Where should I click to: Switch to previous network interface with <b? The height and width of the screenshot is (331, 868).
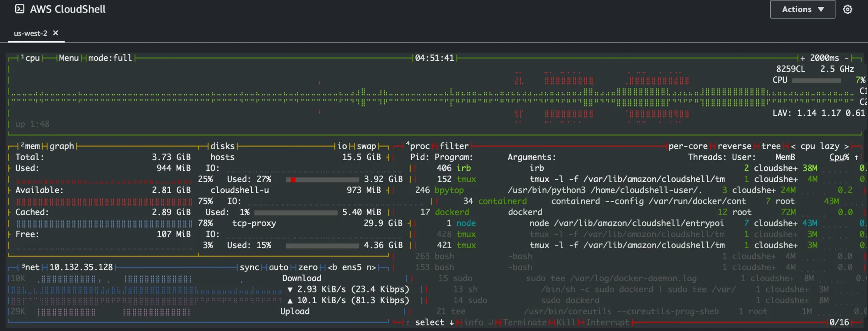(x=332, y=267)
